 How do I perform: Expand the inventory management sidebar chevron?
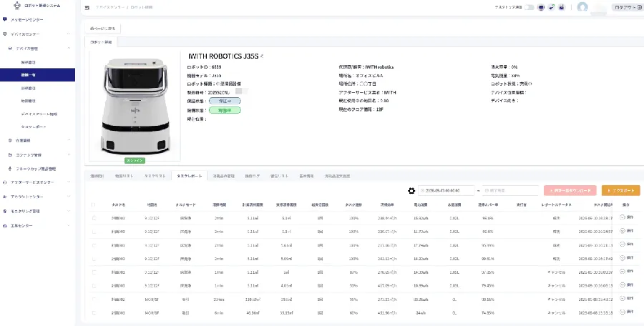(x=69, y=140)
